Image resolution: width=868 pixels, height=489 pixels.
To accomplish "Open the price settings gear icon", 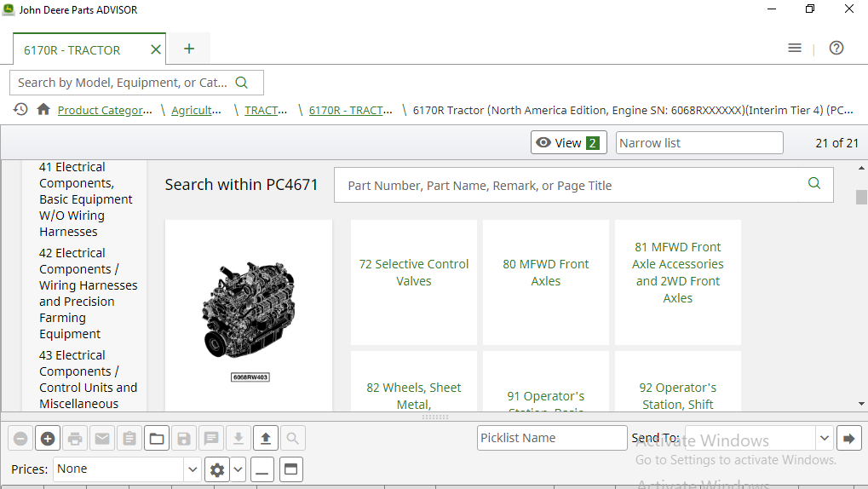I will (217, 469).
